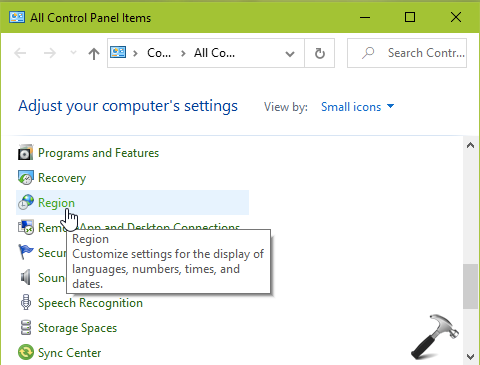The image size is (480, 365).
Task: Click the Speech Recognition microphone icon
Action: (26, 302)
